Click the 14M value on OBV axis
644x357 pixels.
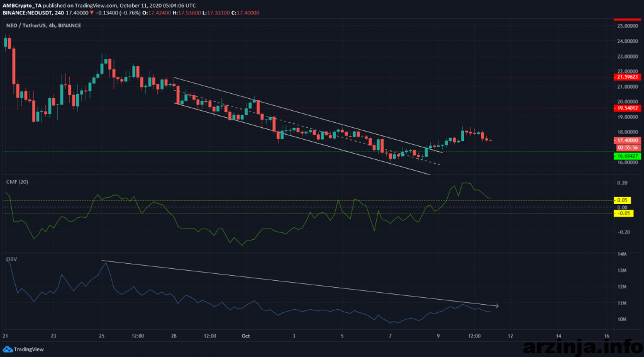pyautogui.click(x=621, y=254)
